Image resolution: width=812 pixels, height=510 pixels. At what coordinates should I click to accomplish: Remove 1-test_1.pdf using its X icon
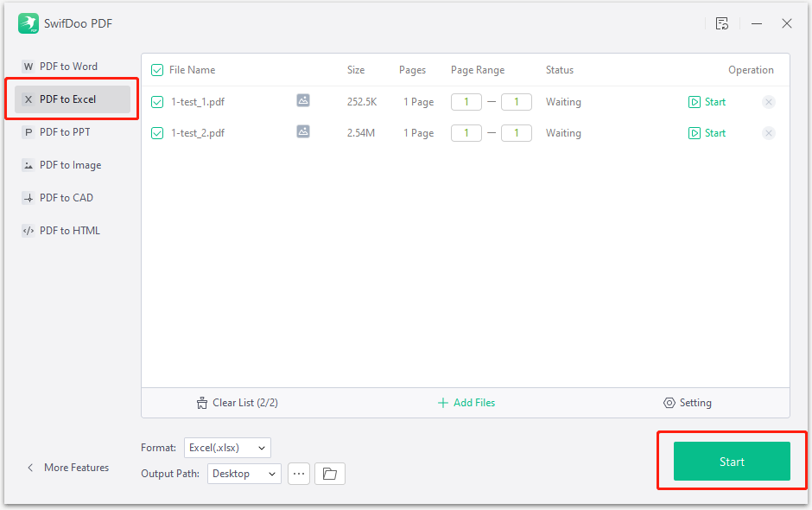pos(769,102)
